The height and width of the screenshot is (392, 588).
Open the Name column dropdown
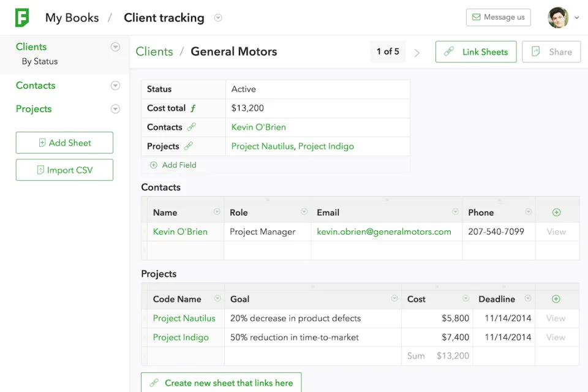tap(217, 211)
